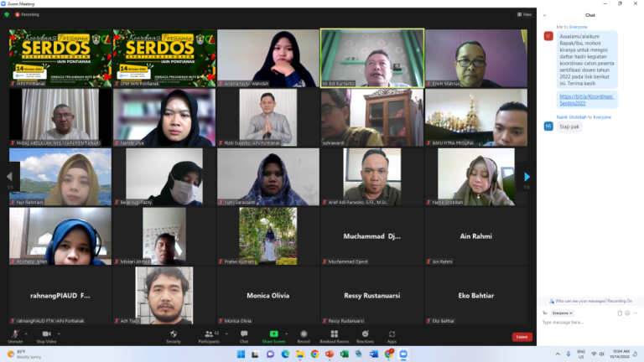
Task: Toggle the Unmute microphone button
Action: click(x=15, y=336)
